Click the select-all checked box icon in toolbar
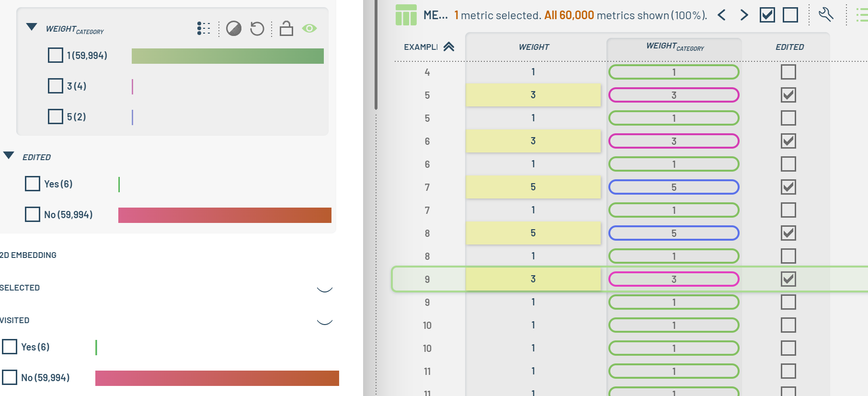868x396 pixels. click(767, 15)
